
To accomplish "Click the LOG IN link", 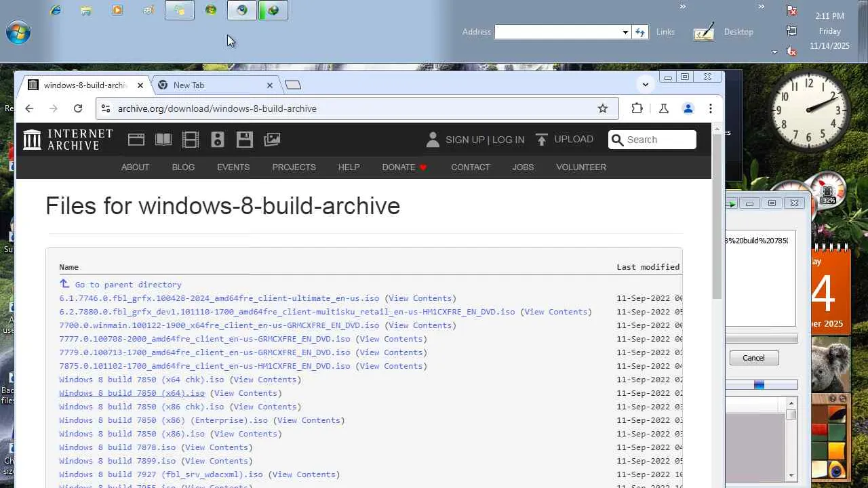I will click(x=509, y=140).
